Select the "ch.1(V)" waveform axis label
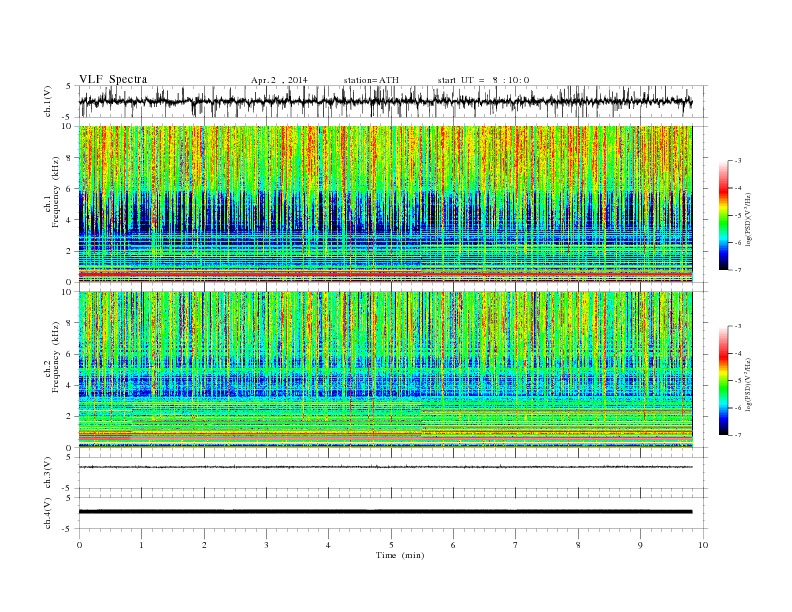Screen dimensions: 792x612 (48, 101)
